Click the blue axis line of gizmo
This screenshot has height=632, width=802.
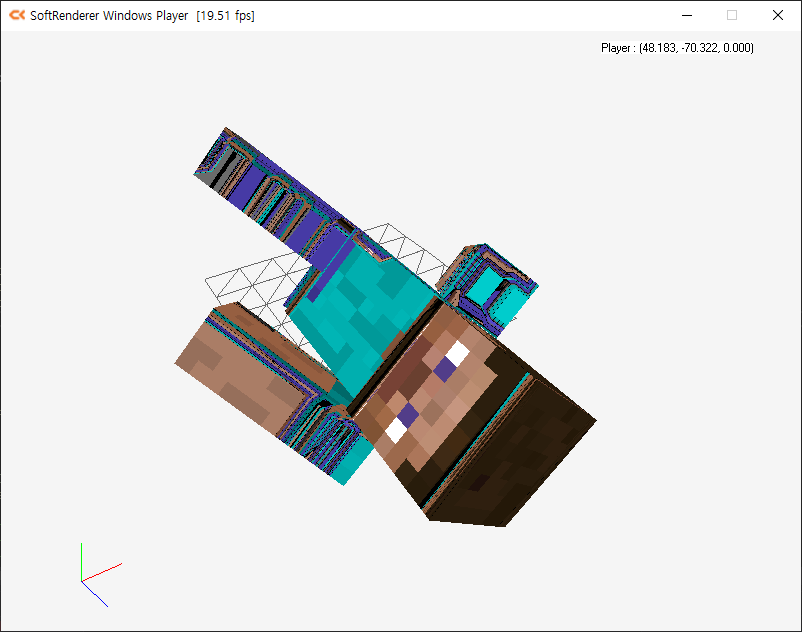[95, 593]
